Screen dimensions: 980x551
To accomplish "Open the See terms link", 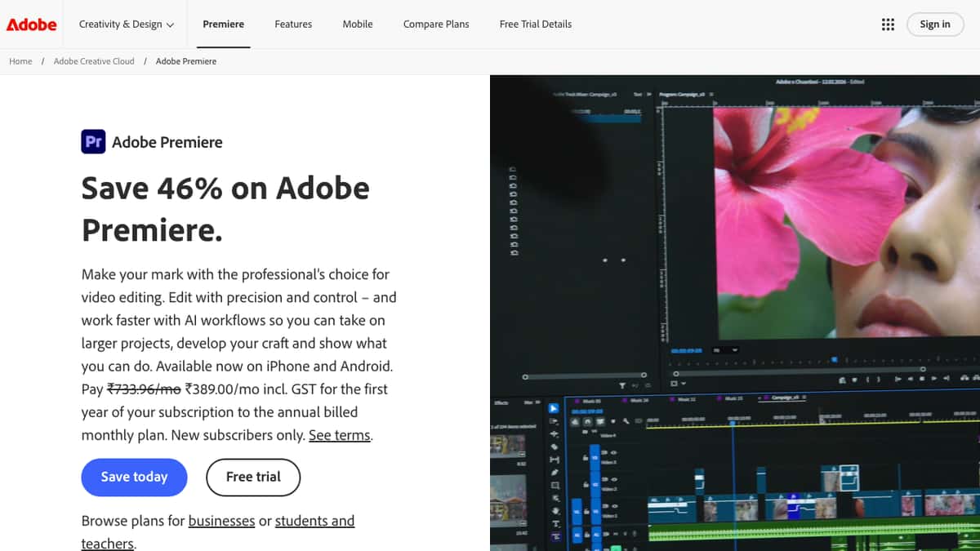I will pyautogui.click(x=339, y=435).
